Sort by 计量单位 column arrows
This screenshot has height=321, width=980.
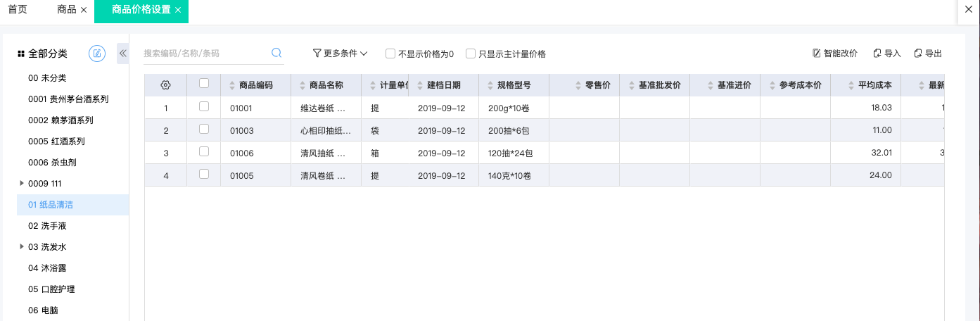pyautogui.click(x=374, y=86)
